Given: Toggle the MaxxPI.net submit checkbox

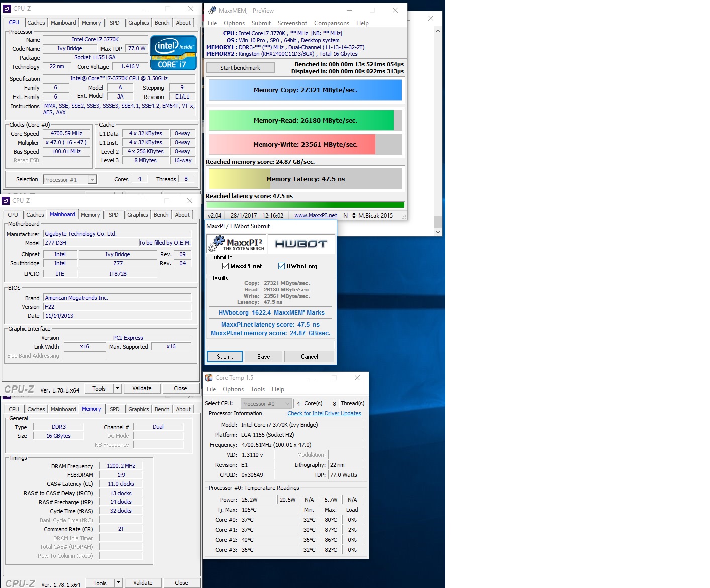Looking at the screenshot, I should 225,266.
